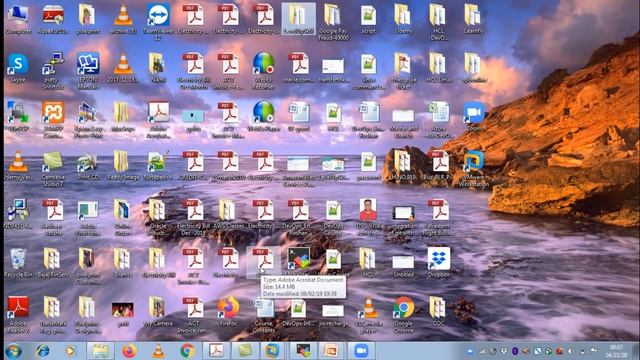
Task: Open the AWS Classes folder
Action: point(228,214)
